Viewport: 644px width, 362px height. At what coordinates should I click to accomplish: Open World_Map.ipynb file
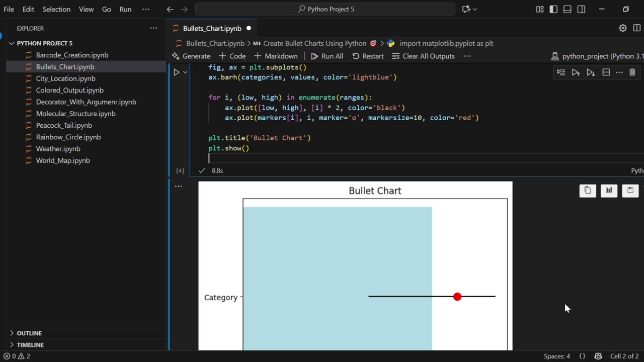63,160
